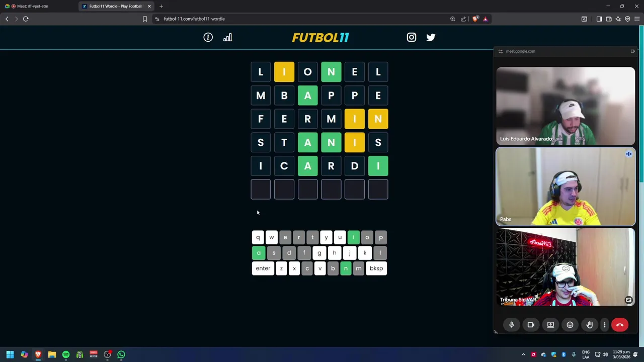This screenshot has height=362, width=644.
Task: Click the 'enter' key on virtual keyboard
Action: 263,268
